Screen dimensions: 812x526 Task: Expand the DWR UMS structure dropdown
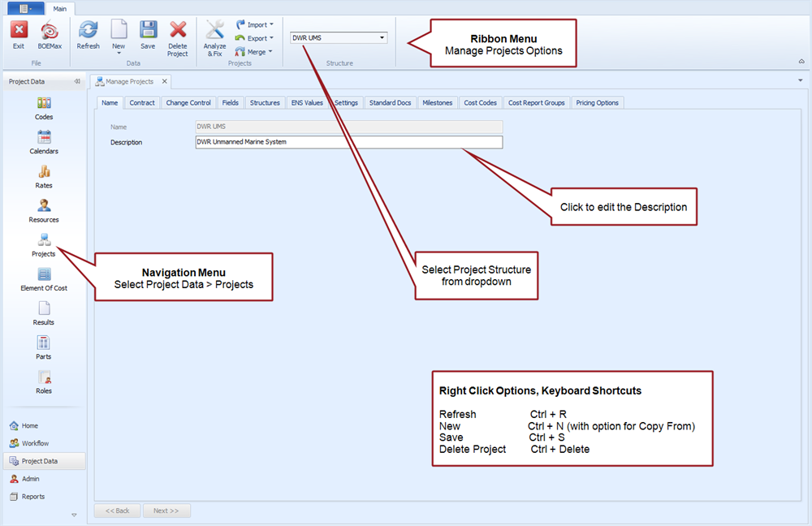pyautogui.click(x=382, y=37)
